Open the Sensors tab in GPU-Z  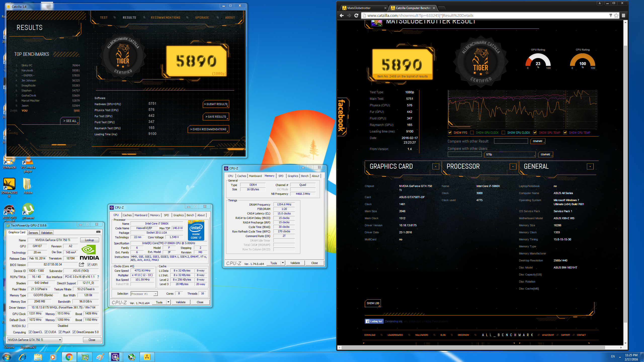33,233
